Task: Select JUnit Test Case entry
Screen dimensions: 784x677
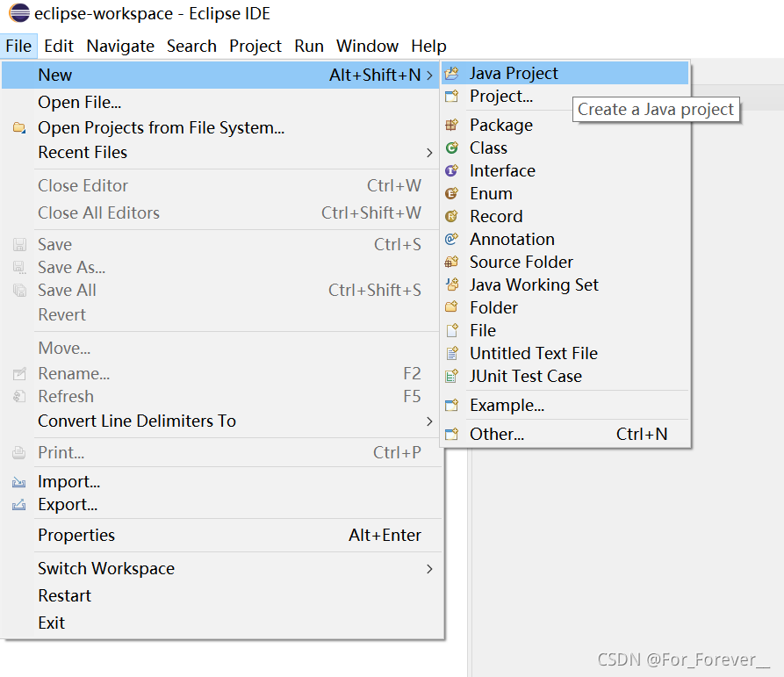Action: click(x=565, y=376)
